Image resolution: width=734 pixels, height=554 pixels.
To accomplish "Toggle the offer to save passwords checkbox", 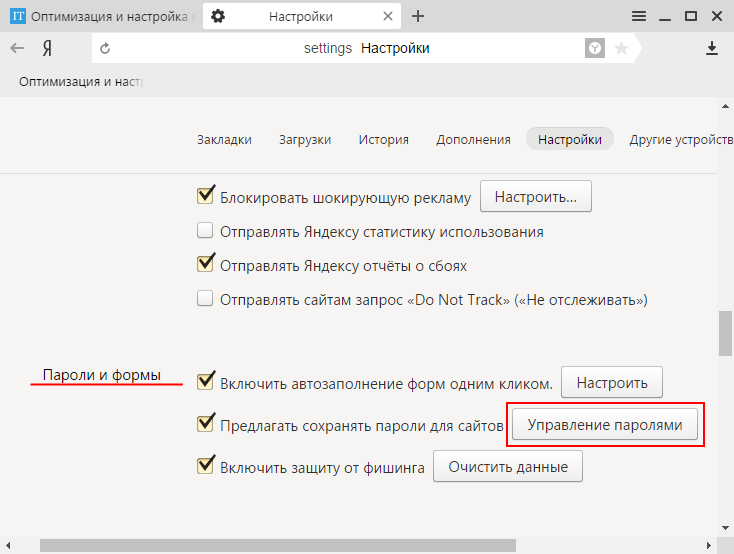I will coord(206,425).
